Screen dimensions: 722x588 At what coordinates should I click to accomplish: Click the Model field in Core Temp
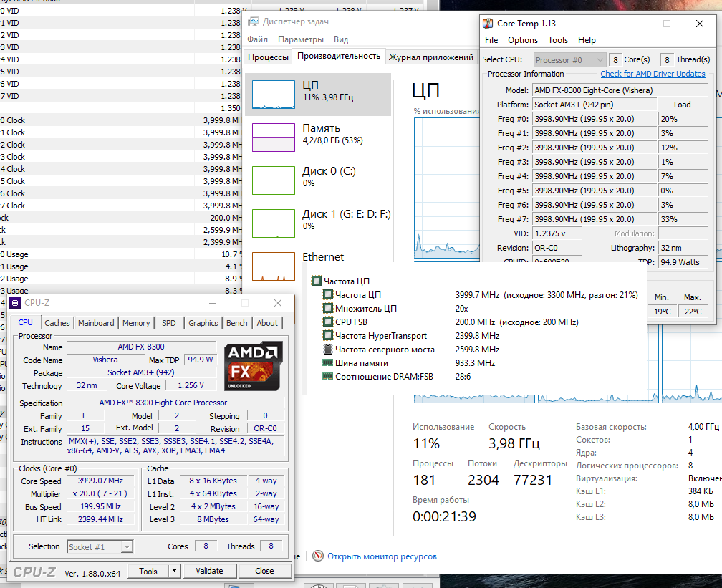[x=620, y=90]
